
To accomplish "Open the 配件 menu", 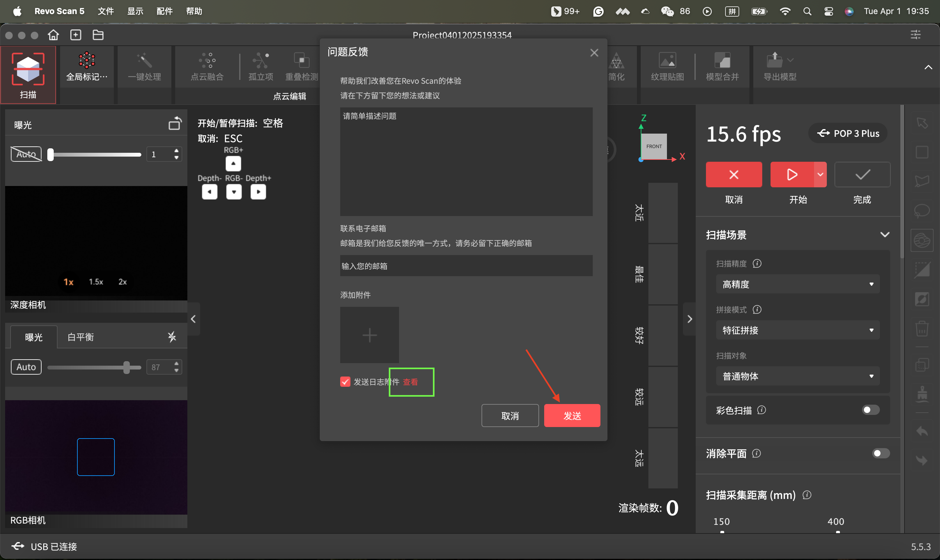I will [165, 11].
